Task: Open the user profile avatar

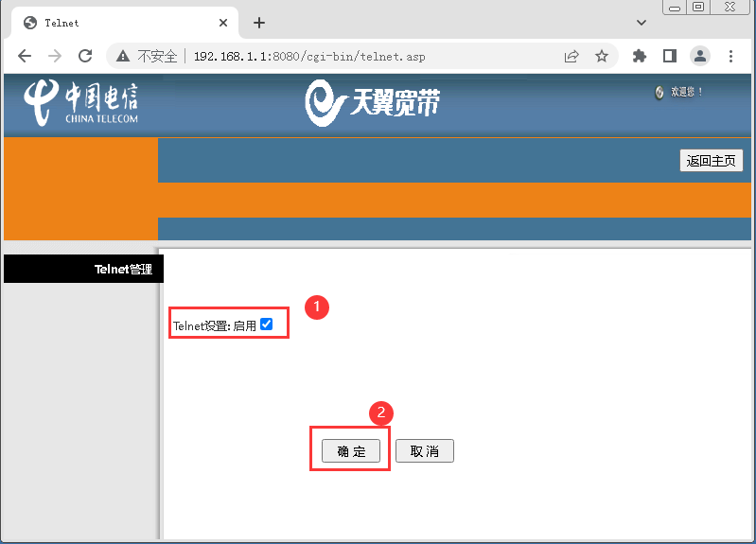Action: pyautogui.click(x=700, y=57)
